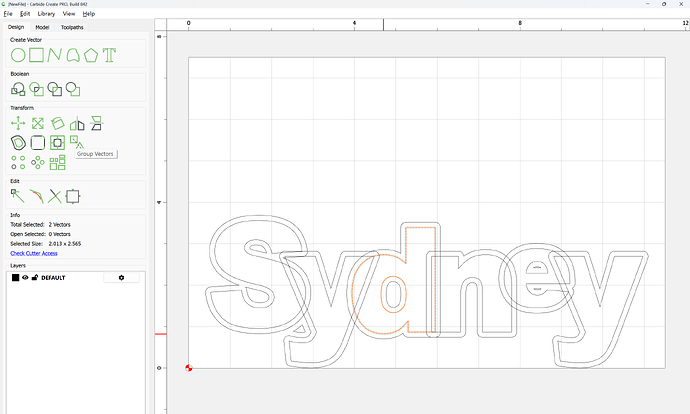
Task: Toggle visibility of the DEFAULT layer
Action: point(26,277)
